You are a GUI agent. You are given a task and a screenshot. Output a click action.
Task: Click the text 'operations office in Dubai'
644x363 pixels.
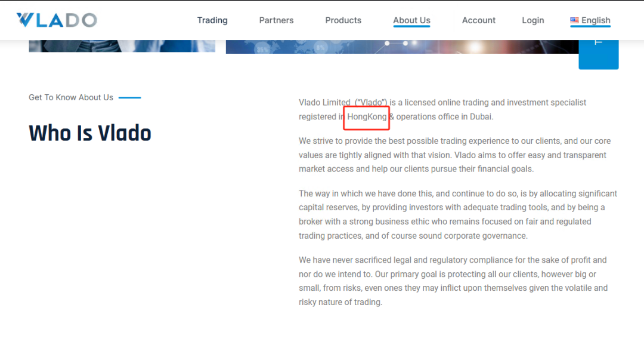click(444, 117)
